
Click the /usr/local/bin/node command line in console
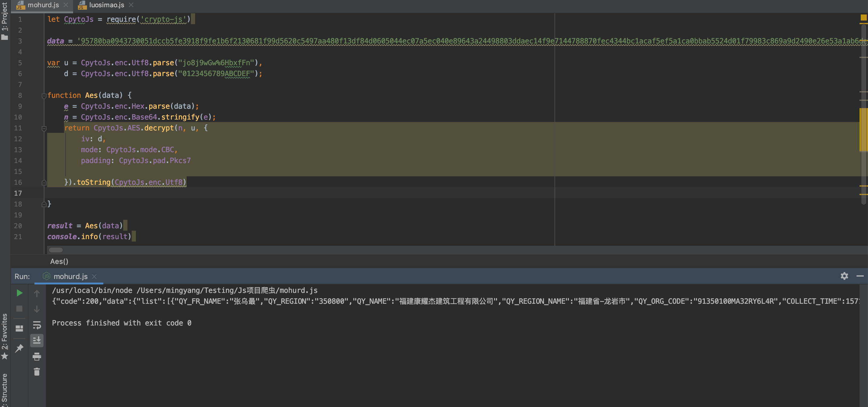coord(185,290)
